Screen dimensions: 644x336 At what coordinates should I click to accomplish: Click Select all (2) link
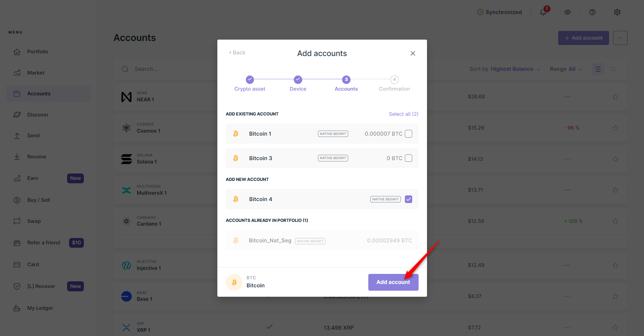click(x=404, y=114)
